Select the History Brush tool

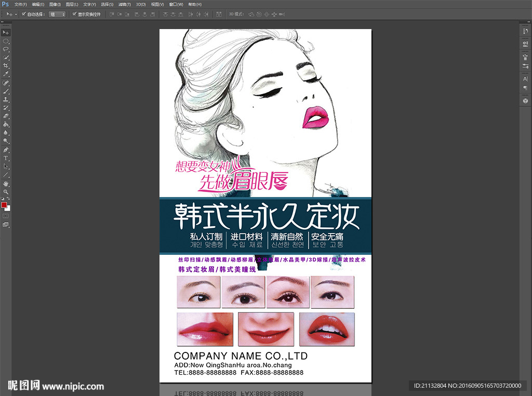6,108
